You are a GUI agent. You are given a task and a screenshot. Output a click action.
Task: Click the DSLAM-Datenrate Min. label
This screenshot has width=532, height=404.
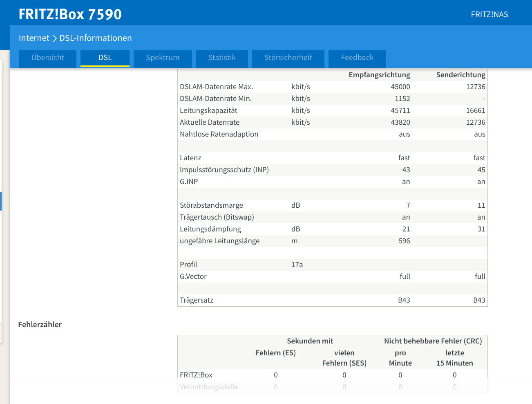tap(216, 99)
